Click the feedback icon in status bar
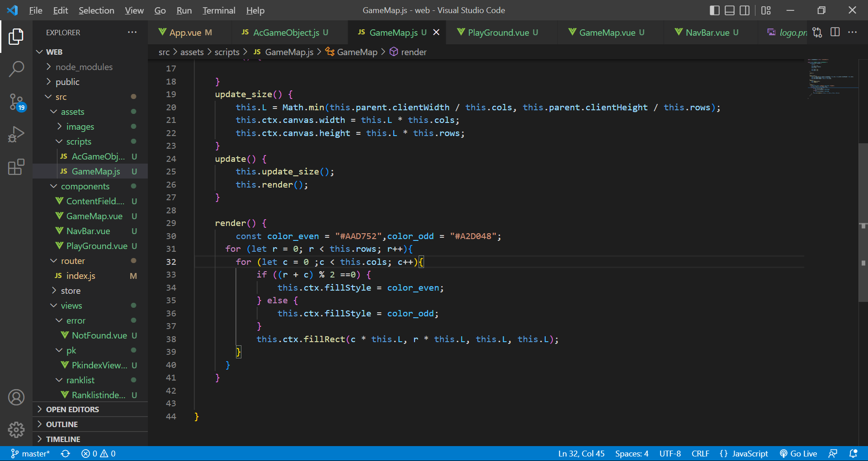This screenshot has width=868, height=461. (x=833, y=453)
